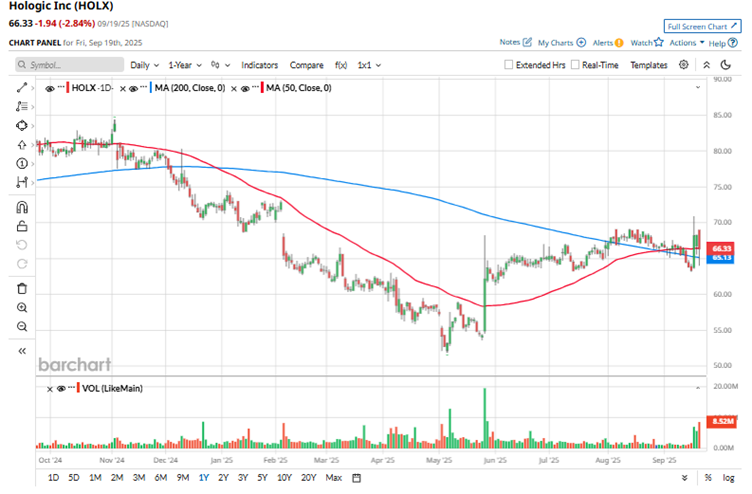Remove the VOL pane
752x494 pixels.
click(x=49, y=389)
